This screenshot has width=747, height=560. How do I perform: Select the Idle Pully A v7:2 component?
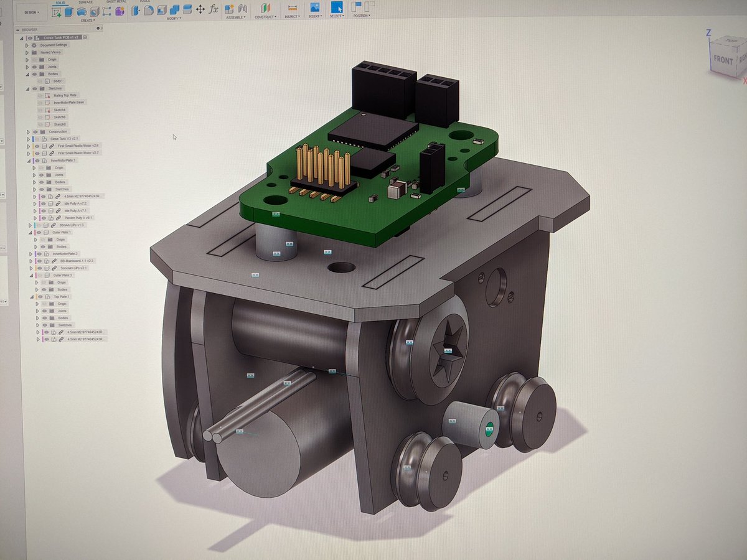76,203
